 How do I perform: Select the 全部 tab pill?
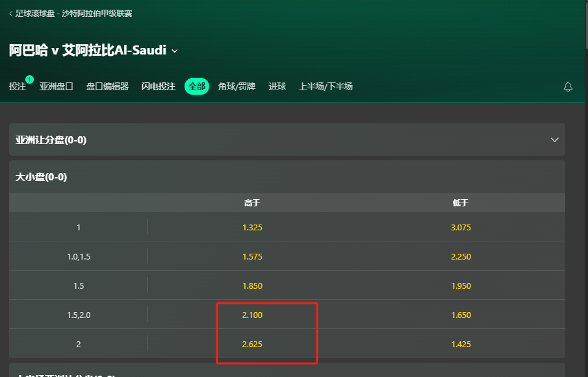point(197,86)
